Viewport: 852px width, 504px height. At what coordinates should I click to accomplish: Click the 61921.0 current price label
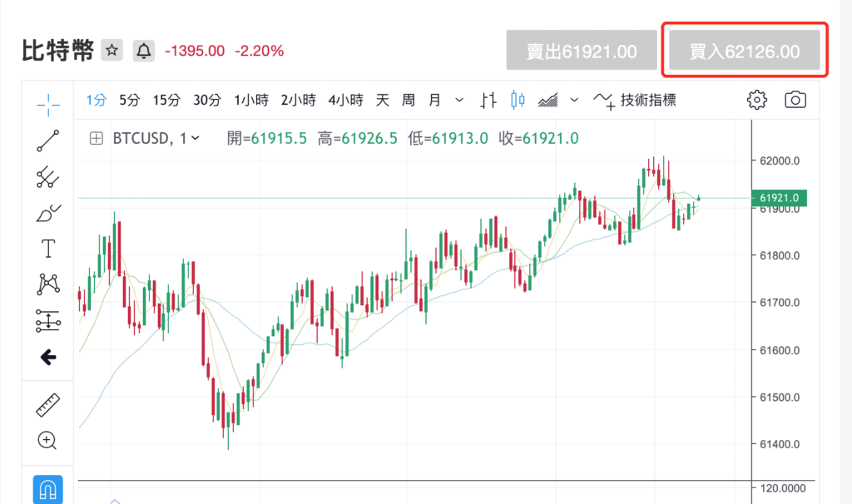coord(779,198)
